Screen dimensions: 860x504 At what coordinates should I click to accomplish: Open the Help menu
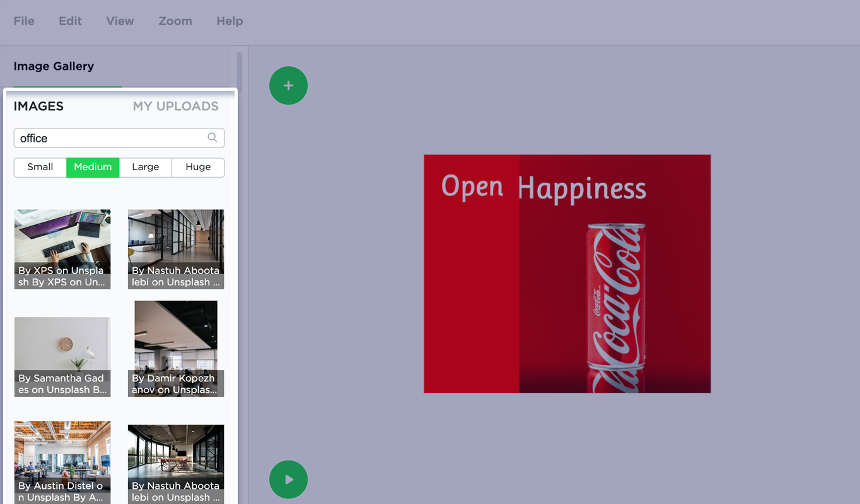click(x=230, y=21)
